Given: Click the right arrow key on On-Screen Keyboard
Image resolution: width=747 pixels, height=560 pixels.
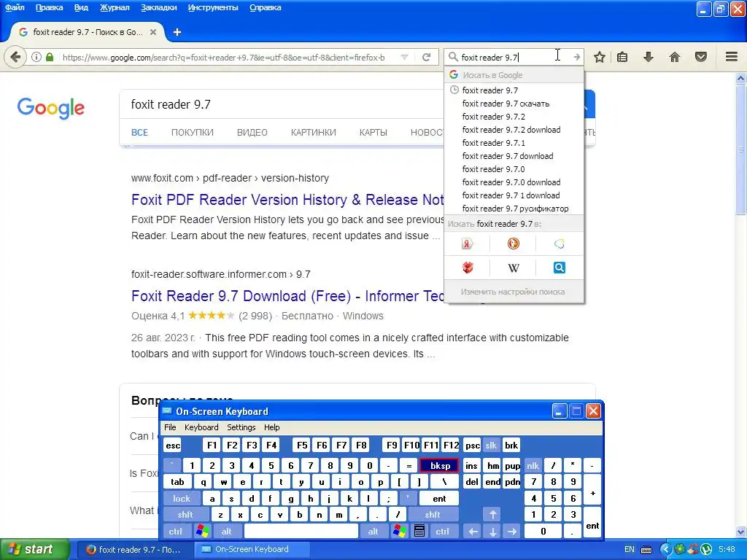Looking at the screenshot, I should pos(512,532).
